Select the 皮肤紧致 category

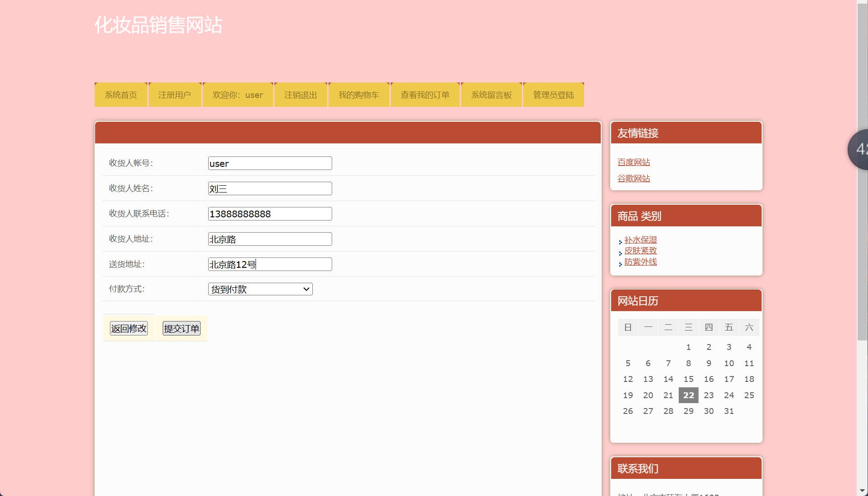(x=640, y=251)
